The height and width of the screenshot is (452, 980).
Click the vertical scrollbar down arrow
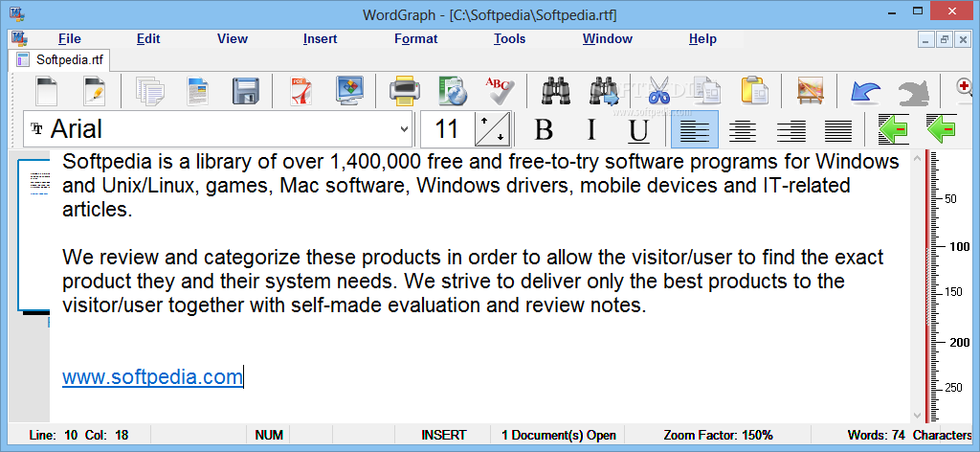pyautogui.click(x=918, y=415)
